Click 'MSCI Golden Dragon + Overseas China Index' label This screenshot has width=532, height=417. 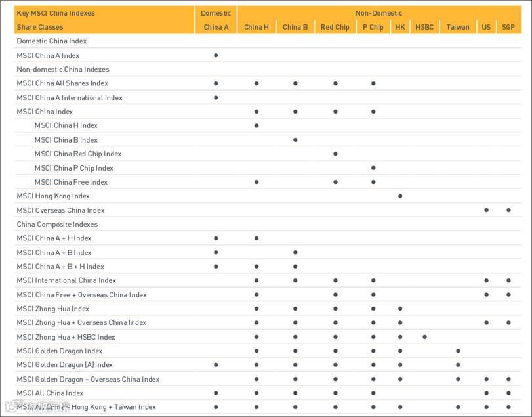(x=88, y=380)
